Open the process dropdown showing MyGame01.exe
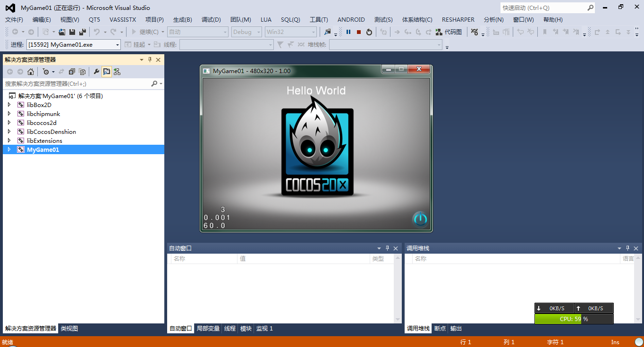This screenshot has height=347, width=644. coord(74,44)
